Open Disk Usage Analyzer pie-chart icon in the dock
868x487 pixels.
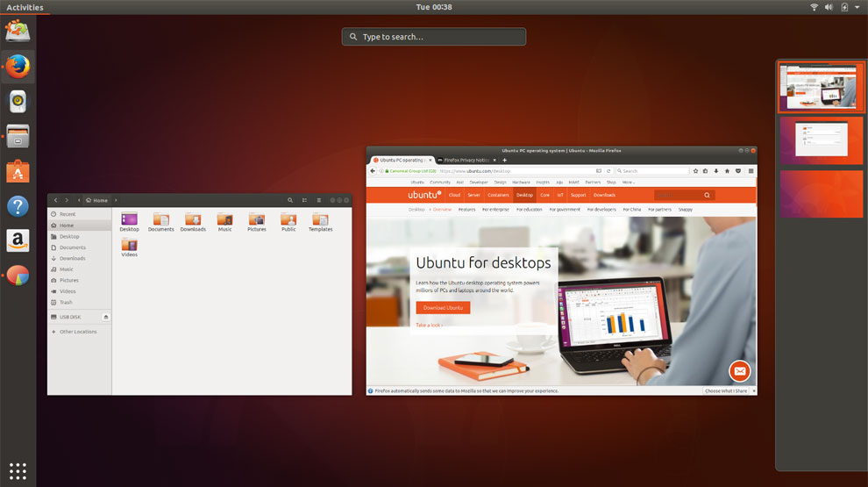(18, 276)
